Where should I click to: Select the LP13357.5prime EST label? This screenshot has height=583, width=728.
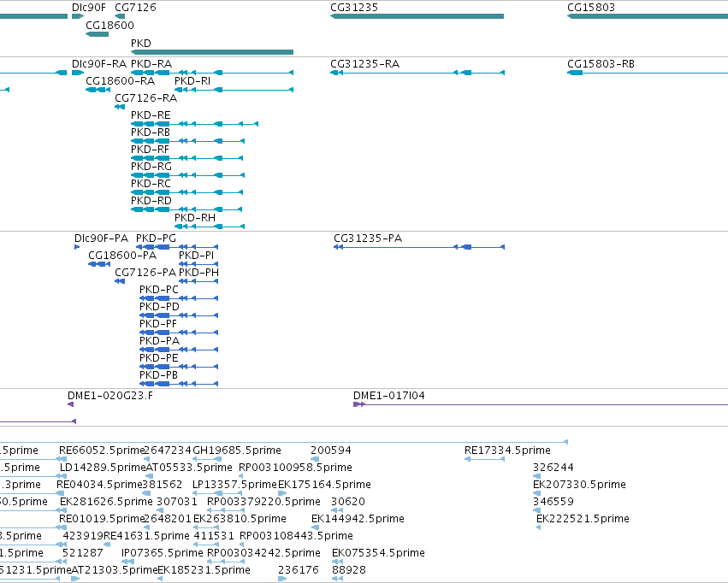point(234,485)
